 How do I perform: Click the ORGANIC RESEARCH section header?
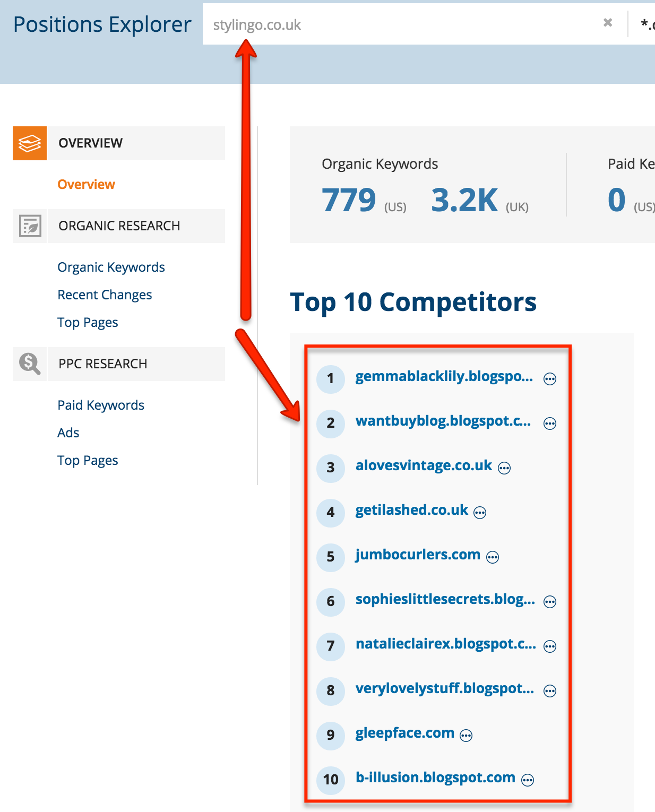(136, 226)
